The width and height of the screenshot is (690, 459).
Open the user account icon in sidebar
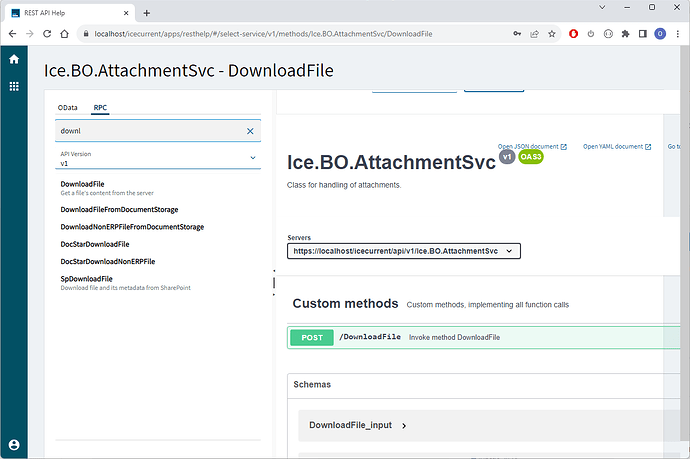pyautogui.click(x=14, y=445)
